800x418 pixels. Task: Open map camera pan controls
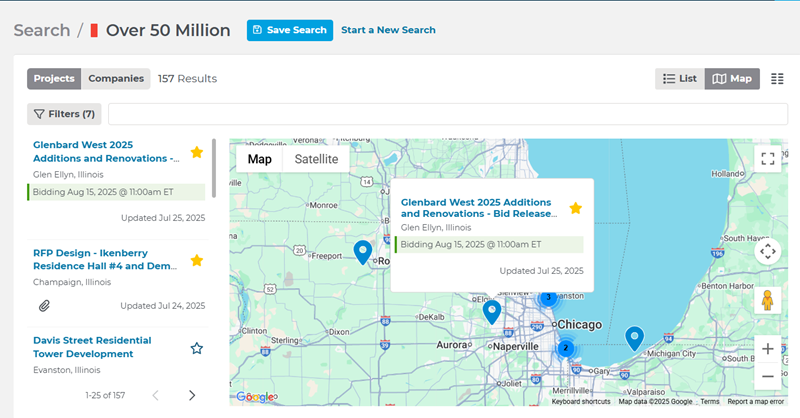[768, 251]
